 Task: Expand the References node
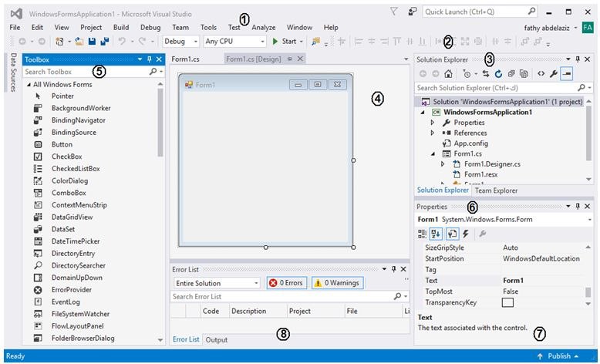(433, 133)
